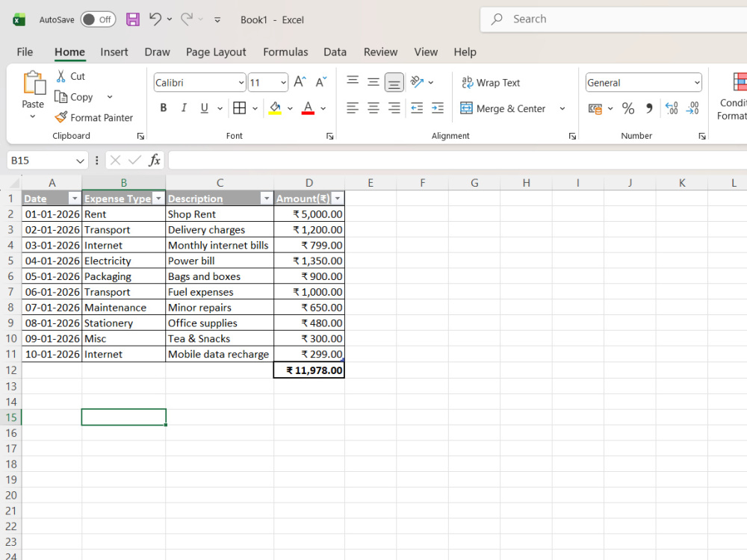Open the General number format dropdown
747x560 pixels.
click(697, 83)
